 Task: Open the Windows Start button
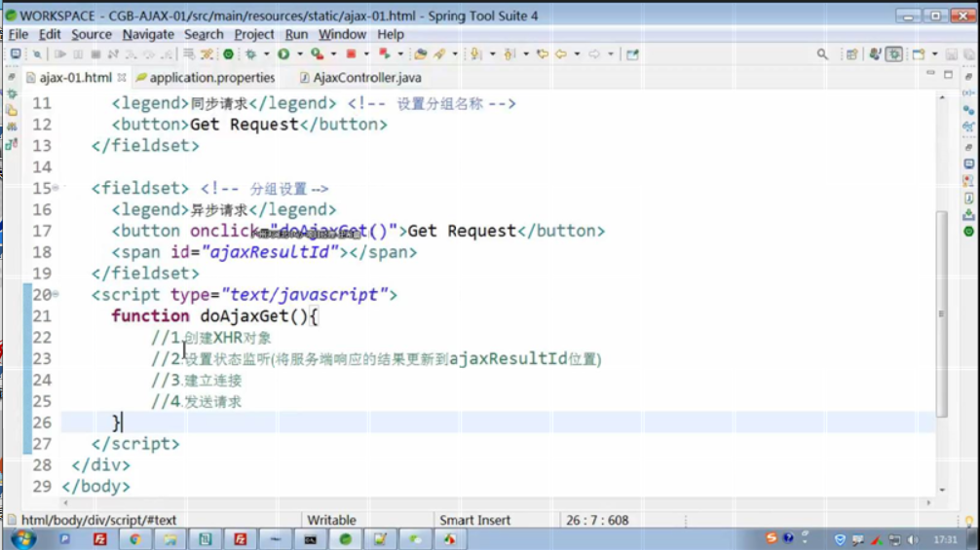click(23, 539)
